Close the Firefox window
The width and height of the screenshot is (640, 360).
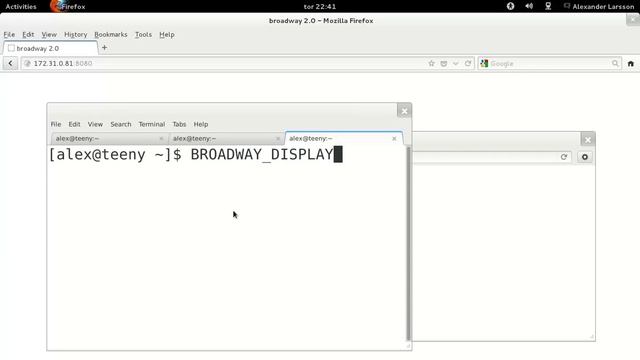[x=633, y=19]
